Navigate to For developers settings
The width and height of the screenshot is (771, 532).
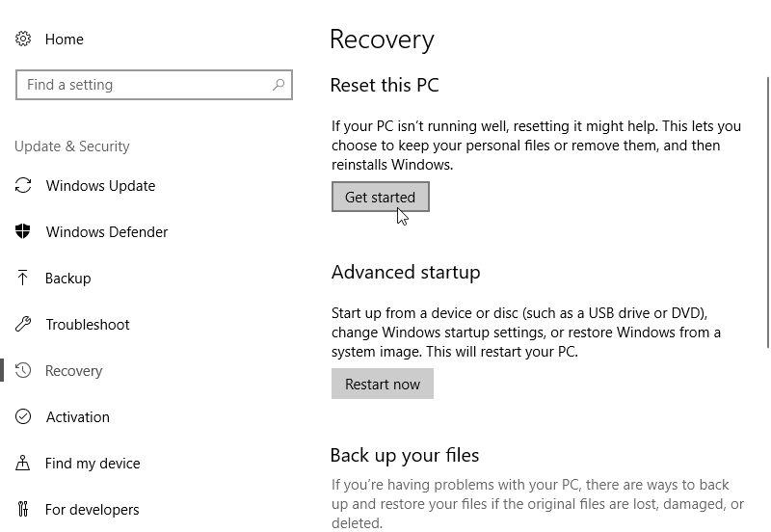click(93, 510)
